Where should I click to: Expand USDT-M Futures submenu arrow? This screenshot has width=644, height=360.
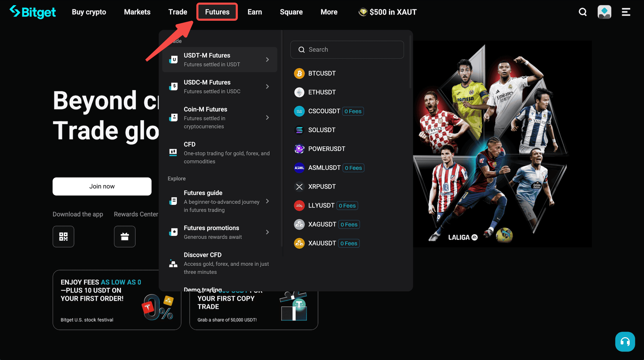267,60
